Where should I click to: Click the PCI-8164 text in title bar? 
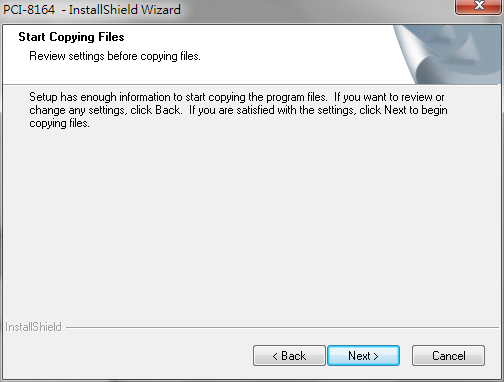(29, 10)
